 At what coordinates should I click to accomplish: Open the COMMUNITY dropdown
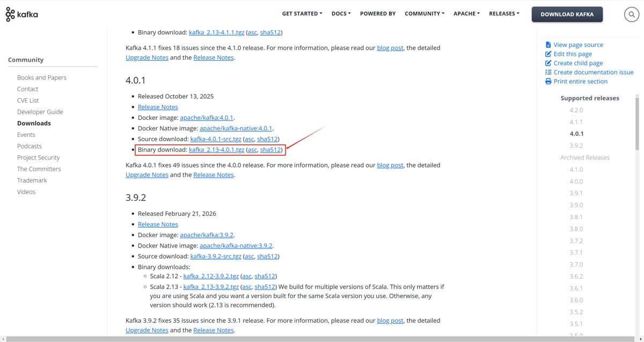pos(425,13)
